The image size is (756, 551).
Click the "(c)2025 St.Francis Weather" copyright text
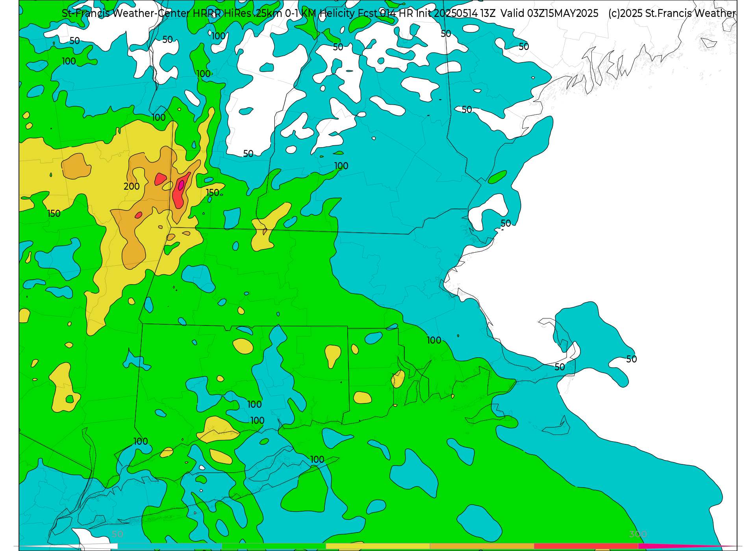pos(672,13)
